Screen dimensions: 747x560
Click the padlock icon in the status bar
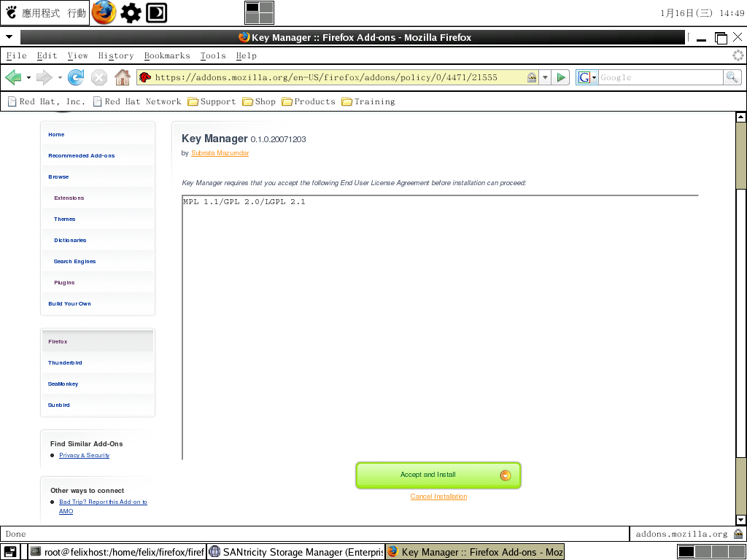click(x=738, y=534)
